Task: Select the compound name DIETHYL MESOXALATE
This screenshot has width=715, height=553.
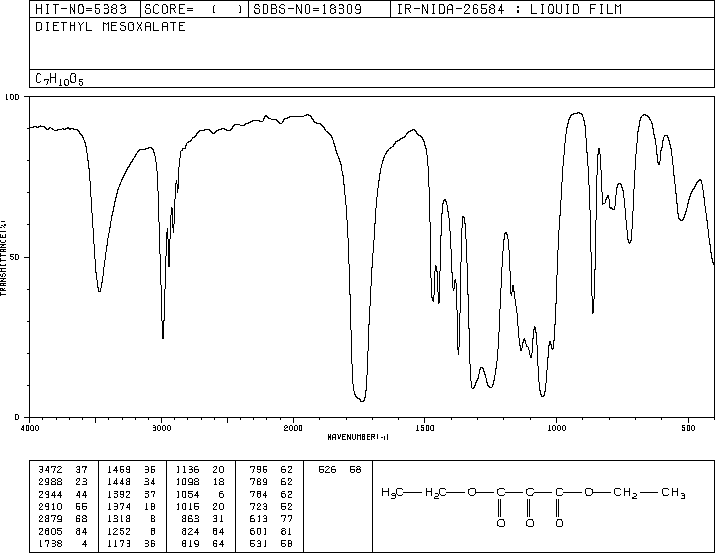Action: (110, 27)
